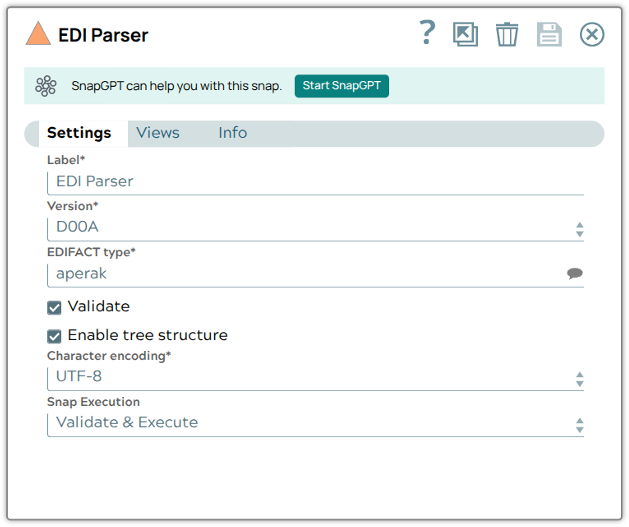This screenshot has width=629, height=527.
Task: Close the EDI Parser dialog
Action: [x=592, y=35]
